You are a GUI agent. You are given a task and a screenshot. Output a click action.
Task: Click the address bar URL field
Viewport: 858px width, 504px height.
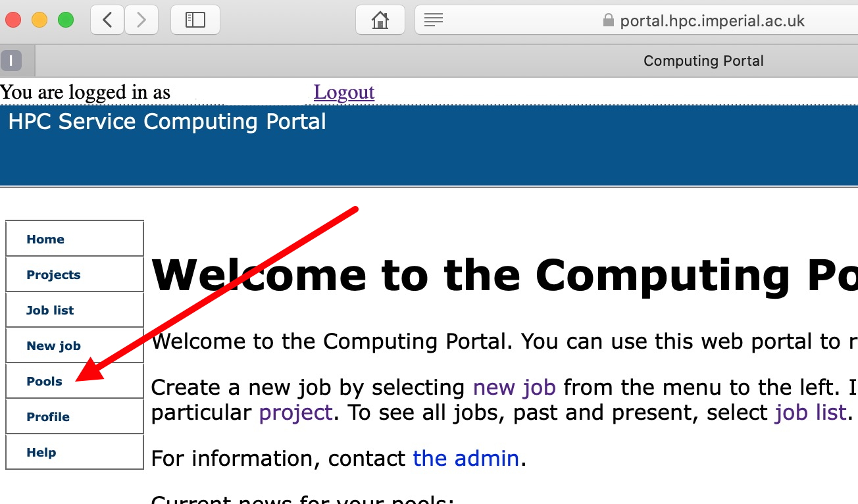click(712, 20)
